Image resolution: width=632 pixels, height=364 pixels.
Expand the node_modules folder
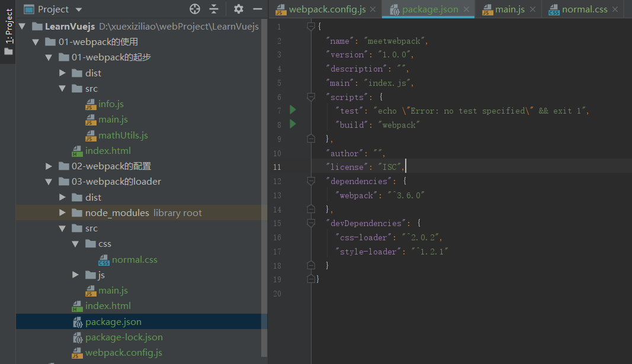click(63, 213)
